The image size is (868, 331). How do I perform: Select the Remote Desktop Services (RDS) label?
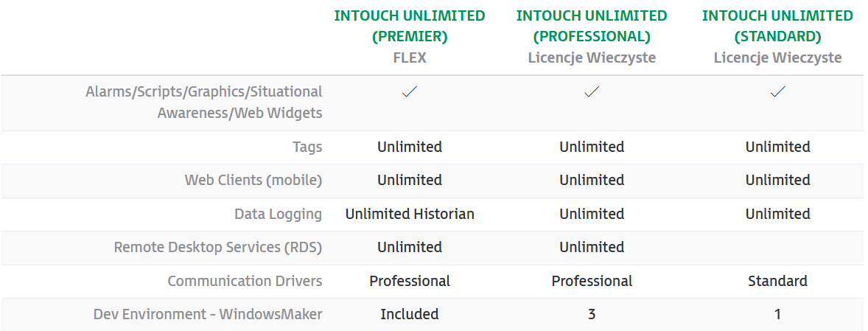(x=218, y=247)
